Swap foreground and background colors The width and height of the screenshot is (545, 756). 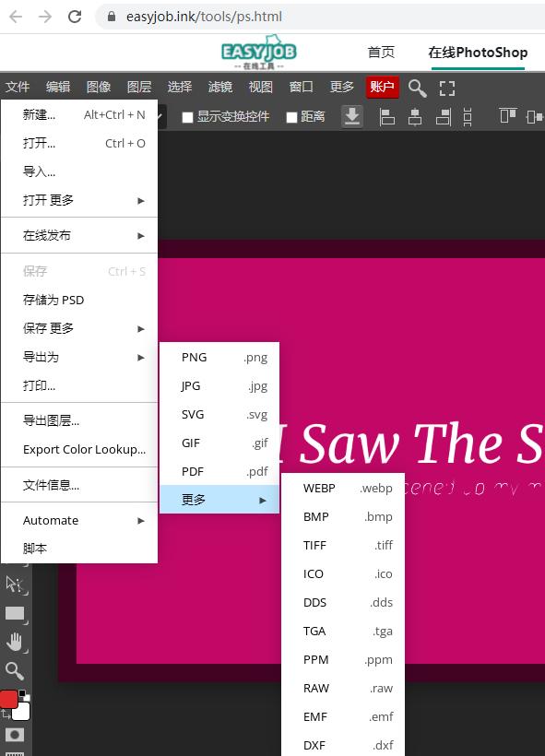6,715
